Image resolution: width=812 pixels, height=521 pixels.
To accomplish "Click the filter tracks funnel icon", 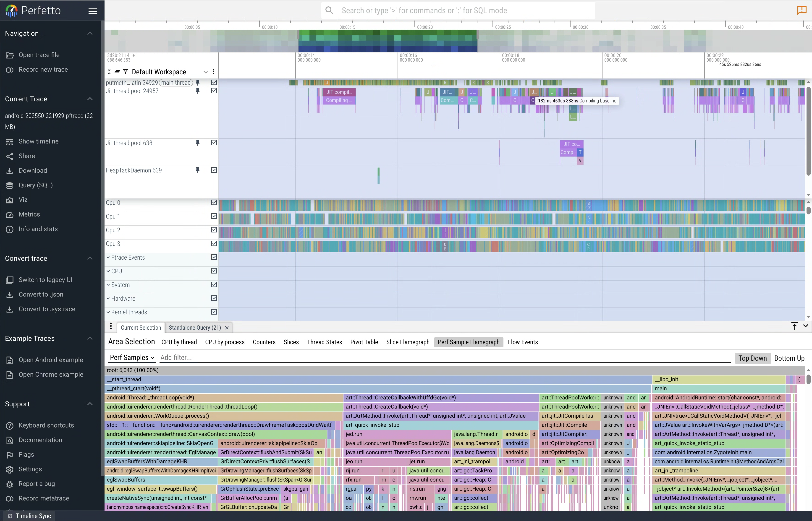I will (126, 72).
